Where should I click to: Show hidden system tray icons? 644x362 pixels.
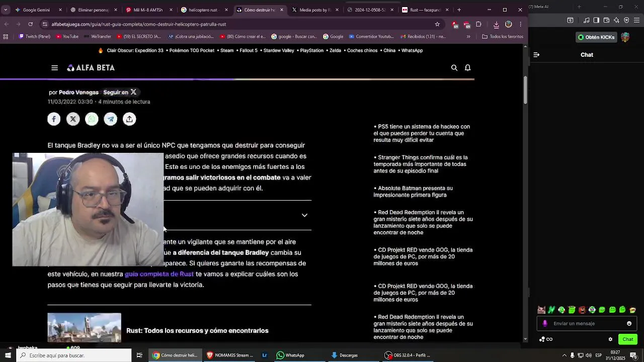564,355
